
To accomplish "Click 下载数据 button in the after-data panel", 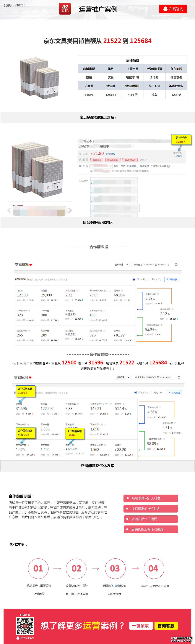I will [x=174, y=393].
